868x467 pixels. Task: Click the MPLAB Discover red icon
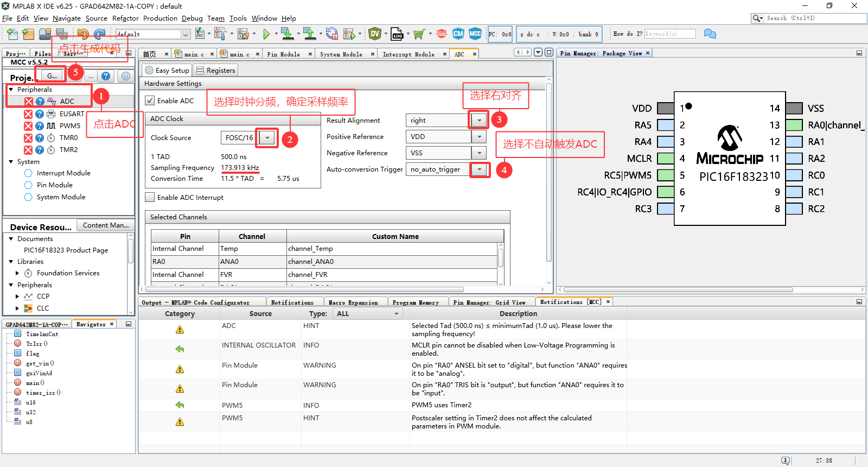click(442, 34)
